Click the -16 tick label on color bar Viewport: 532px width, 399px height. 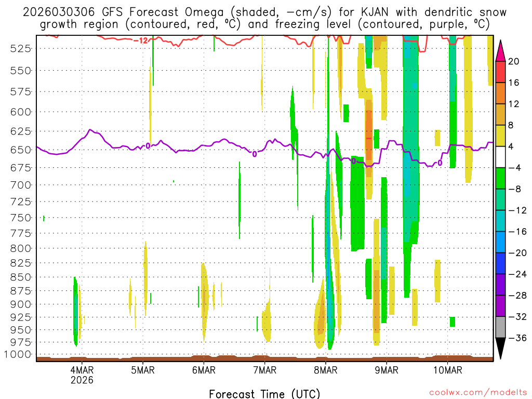(x=517, y=232)
